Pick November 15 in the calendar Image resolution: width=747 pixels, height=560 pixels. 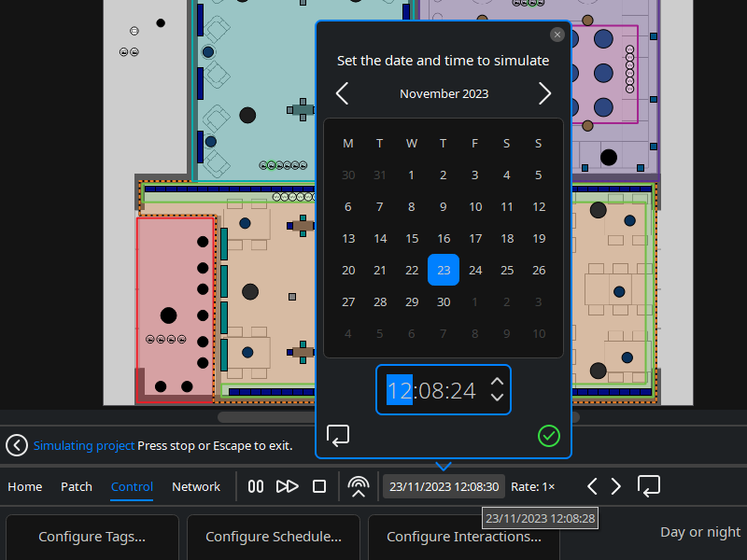[412, 239]
